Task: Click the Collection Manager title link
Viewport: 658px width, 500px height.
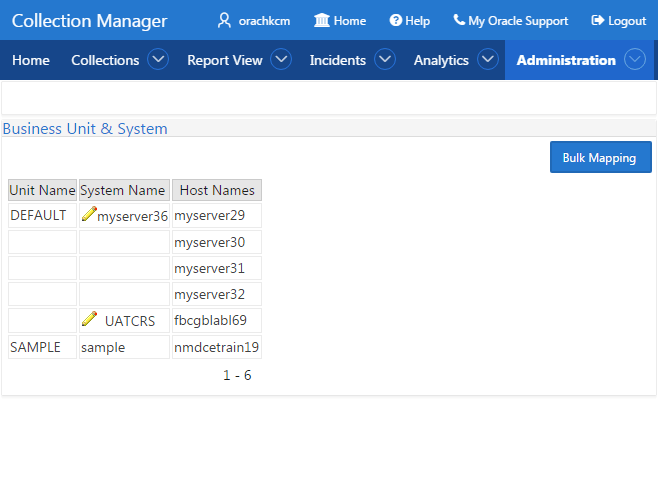Action: click(x=89, y=21)
